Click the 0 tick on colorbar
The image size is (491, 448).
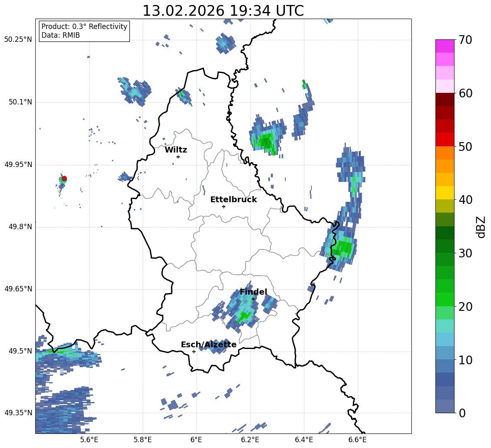[462, 413]
